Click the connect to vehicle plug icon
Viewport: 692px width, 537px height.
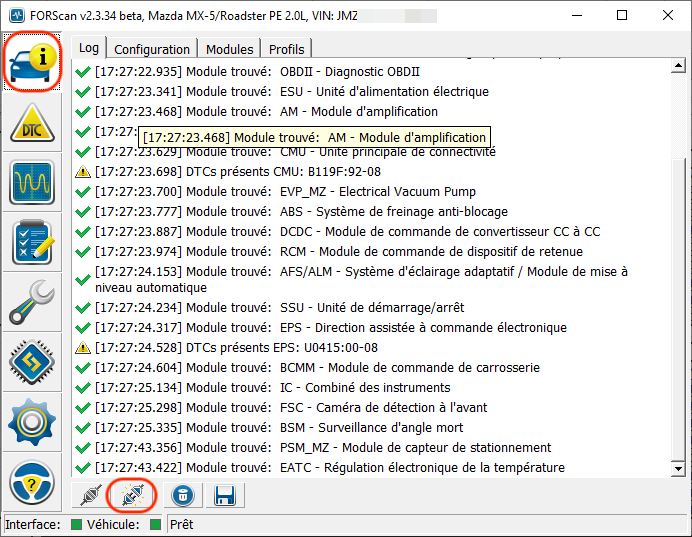132,495
